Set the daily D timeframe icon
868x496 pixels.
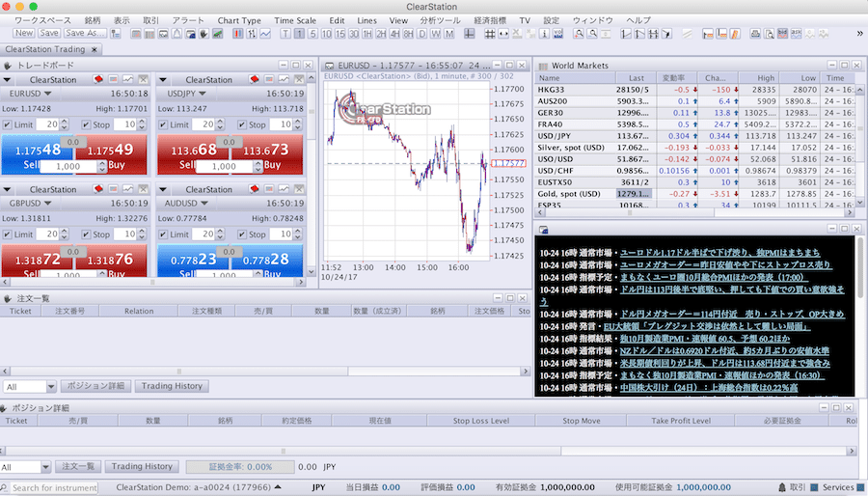click(421, 34)
